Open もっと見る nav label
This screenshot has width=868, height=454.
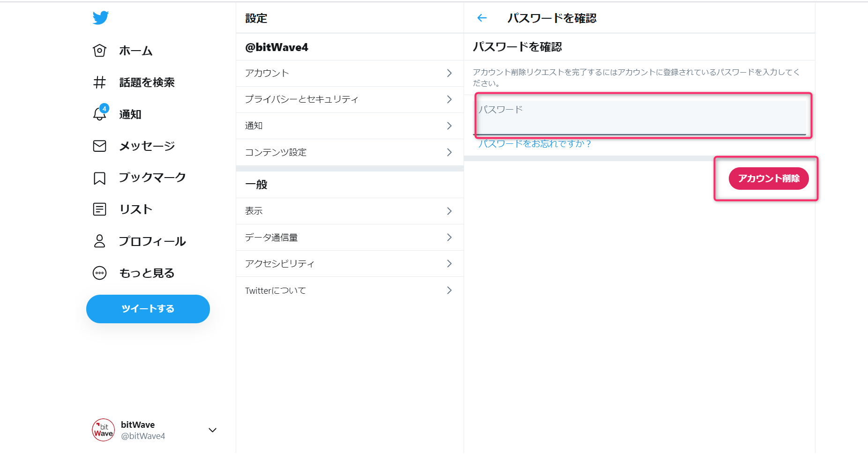tap(147, 273)
